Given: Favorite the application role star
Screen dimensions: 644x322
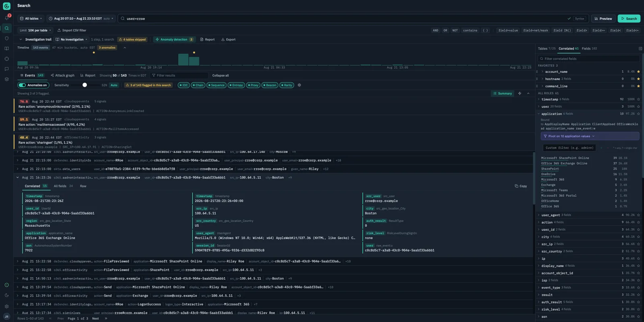Looking at the screenshot, I should [638, 114].
